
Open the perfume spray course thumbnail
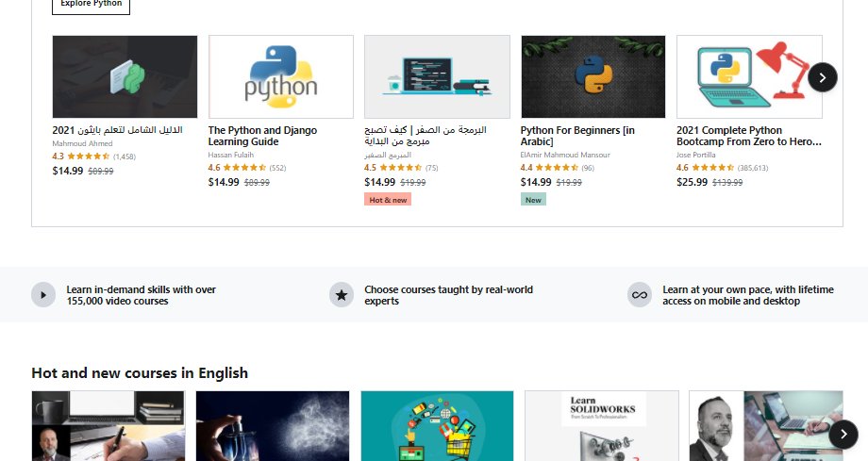pos(273,426)
